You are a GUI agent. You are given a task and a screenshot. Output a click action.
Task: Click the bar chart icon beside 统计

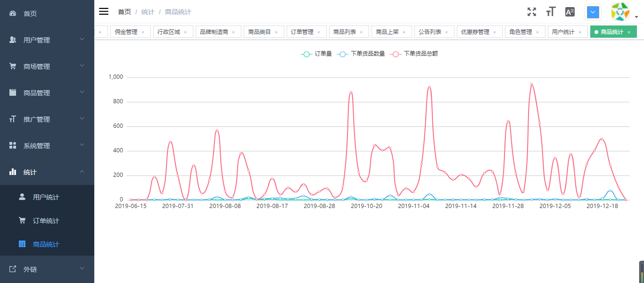coord(13,172)
